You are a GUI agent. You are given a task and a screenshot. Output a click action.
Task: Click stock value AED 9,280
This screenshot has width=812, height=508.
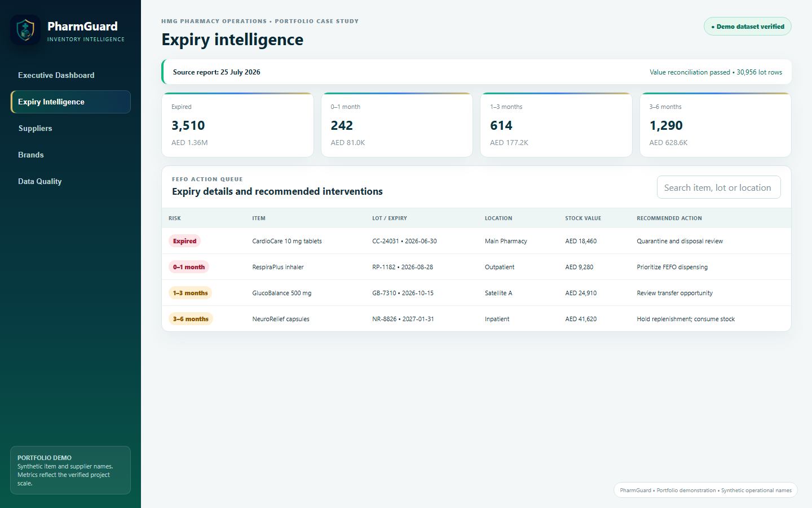(x=579, y=267)
